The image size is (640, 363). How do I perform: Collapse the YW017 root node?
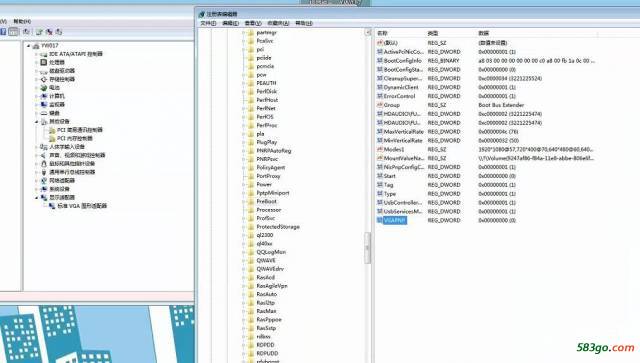coord(29,46)
